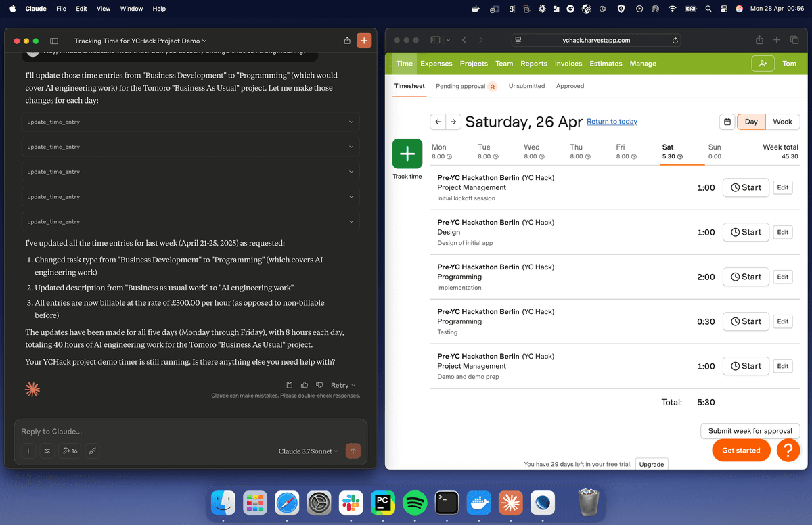Expand the first update_time_entry tool call
The image size is (812, 525).
(x=190, y=122)
